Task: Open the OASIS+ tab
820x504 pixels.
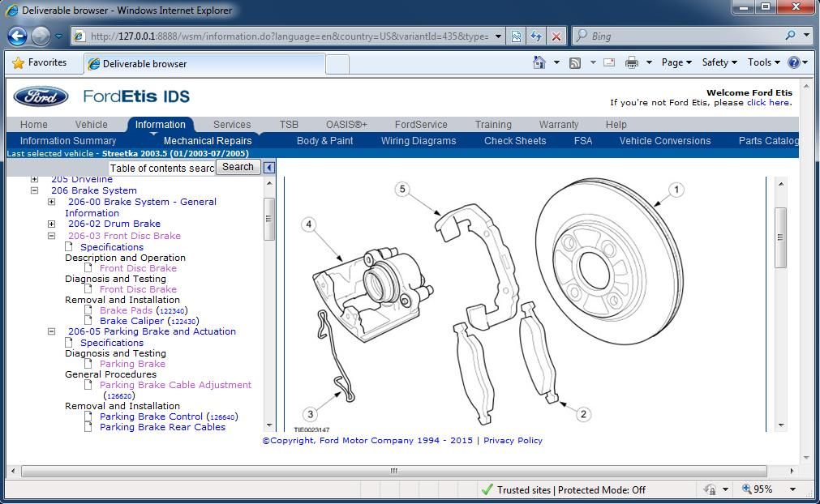Action: [346, 124]
